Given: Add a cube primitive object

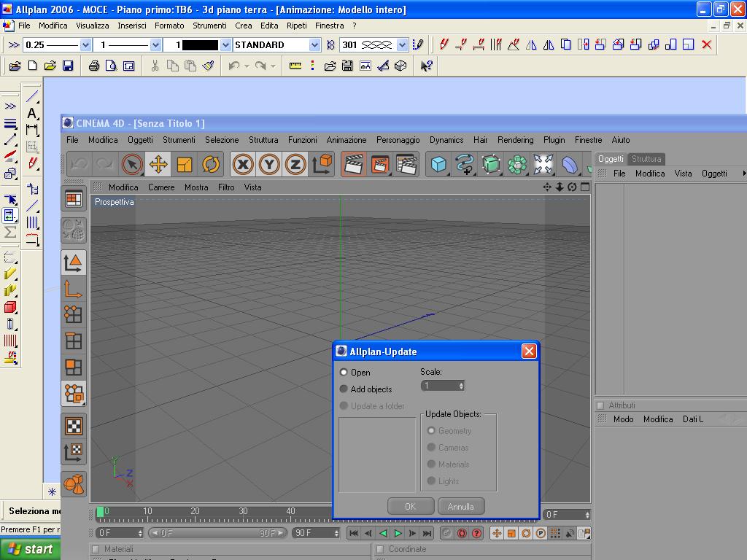Looking at the screenshot, I should coord(438,164).
